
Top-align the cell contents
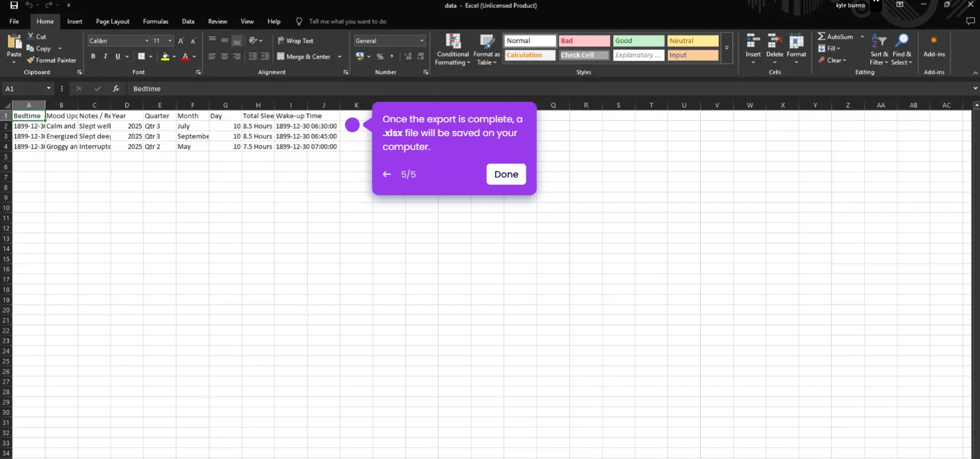coord(212,41)
